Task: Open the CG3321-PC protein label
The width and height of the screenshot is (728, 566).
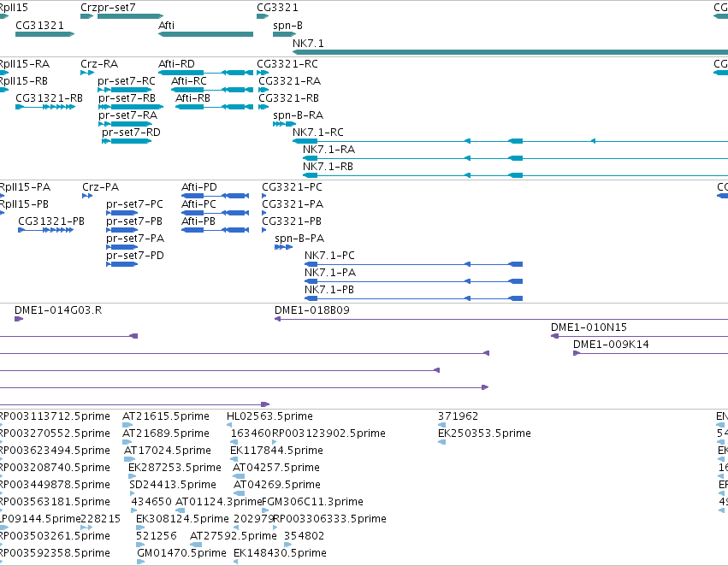Action: (x=292, y=187)
